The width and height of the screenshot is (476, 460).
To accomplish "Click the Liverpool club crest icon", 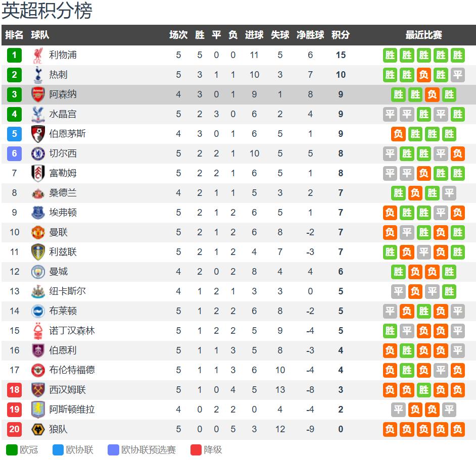I will tap(38, 55).
